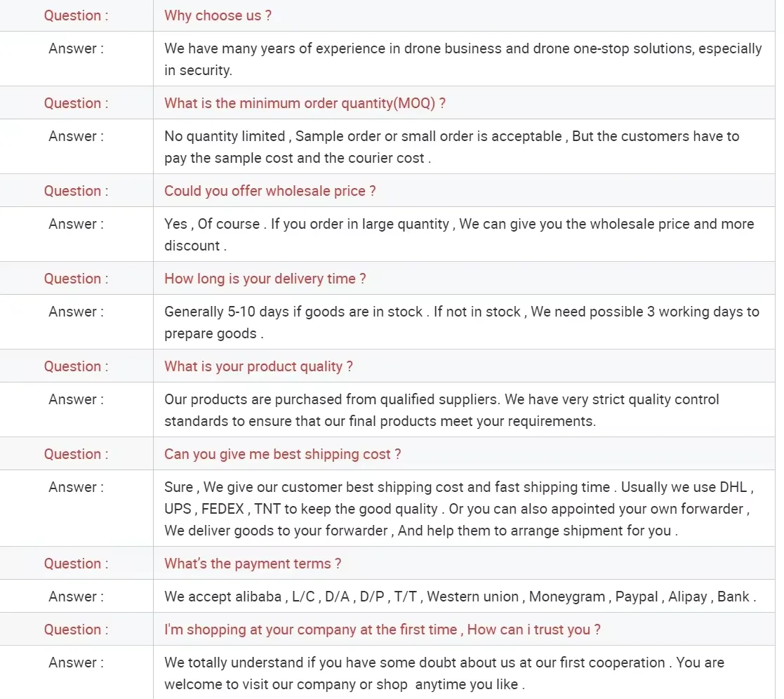Click the answer listing accepted payment methods
The width and height of the screenshot is (784, 699).
click(460, 597)
